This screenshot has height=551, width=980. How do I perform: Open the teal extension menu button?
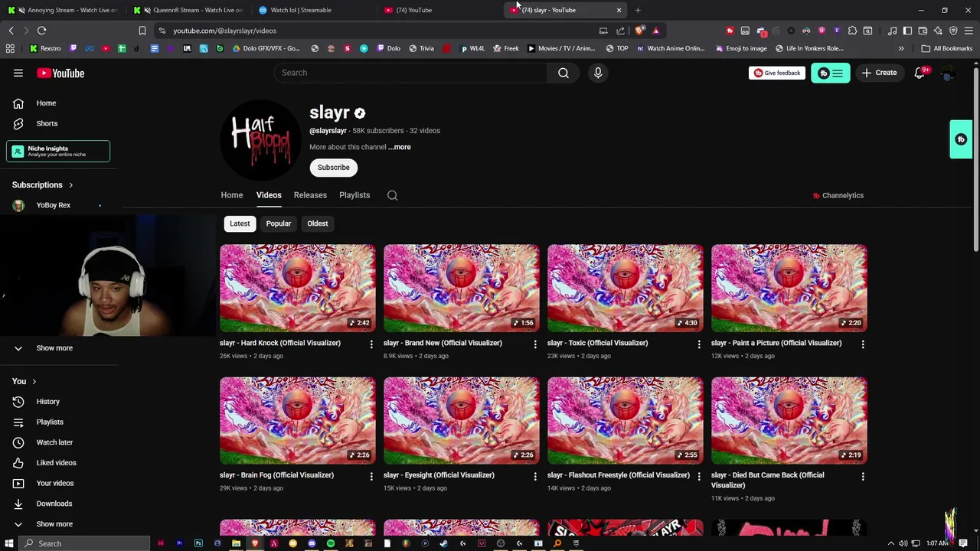[x=830, y=73]
